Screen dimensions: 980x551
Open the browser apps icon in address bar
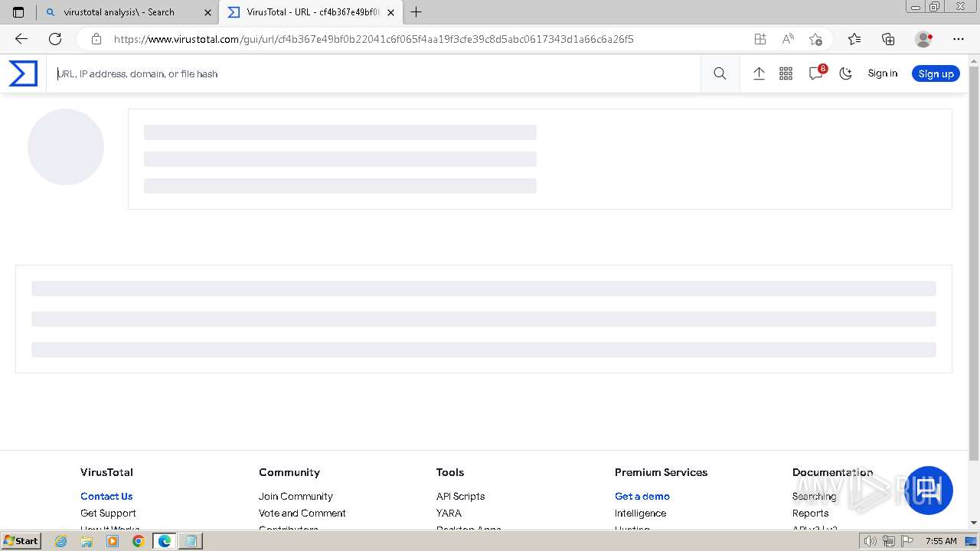click(759, 39)
